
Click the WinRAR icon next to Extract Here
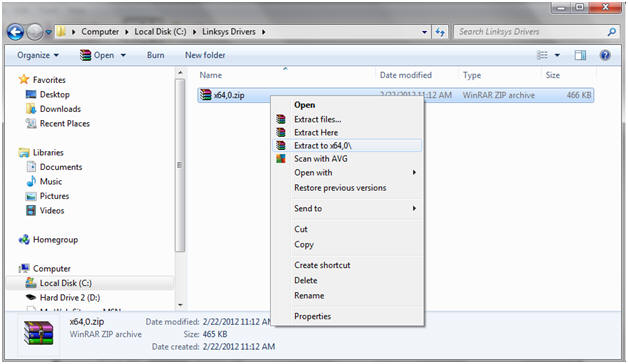281,132
